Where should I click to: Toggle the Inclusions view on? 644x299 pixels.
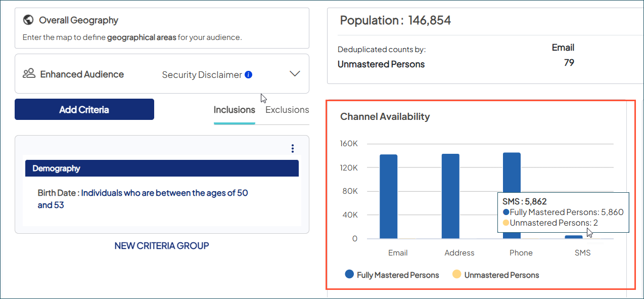click(x=234, y=109)
